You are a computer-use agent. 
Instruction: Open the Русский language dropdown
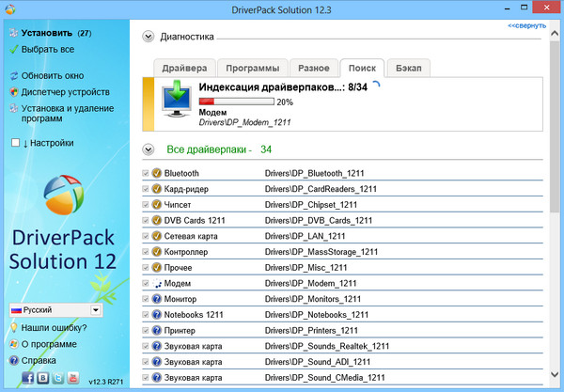click(x=96, y=310)
